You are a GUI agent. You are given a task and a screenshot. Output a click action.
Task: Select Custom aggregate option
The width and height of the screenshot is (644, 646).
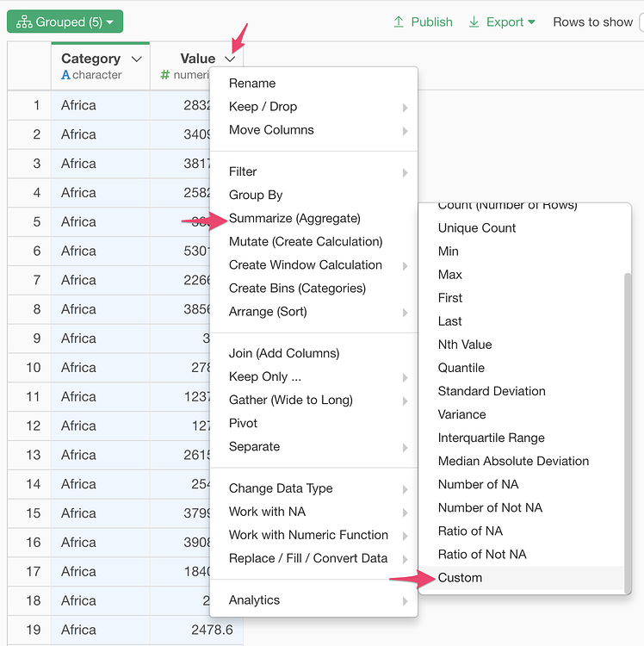521,578
